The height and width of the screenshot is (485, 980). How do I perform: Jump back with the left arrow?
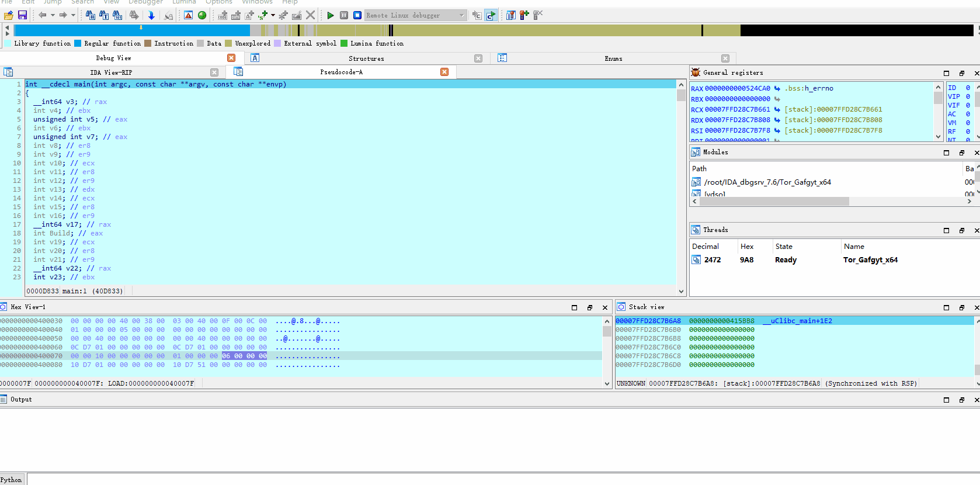[43, 15]
